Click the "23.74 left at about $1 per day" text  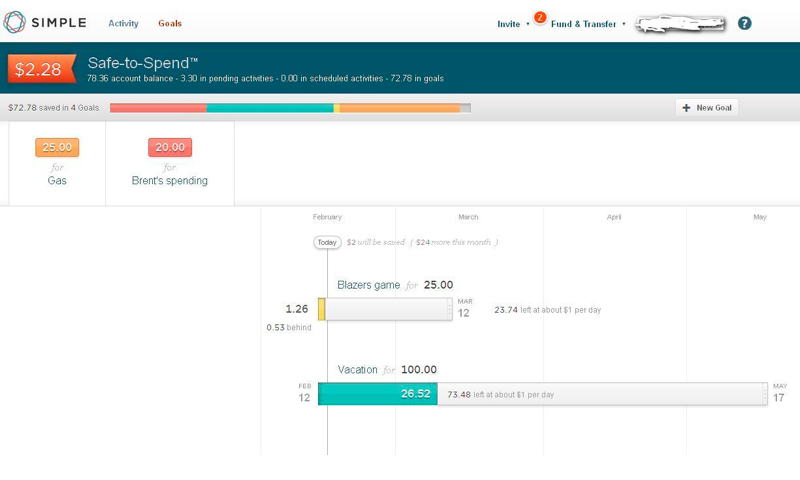547,310
